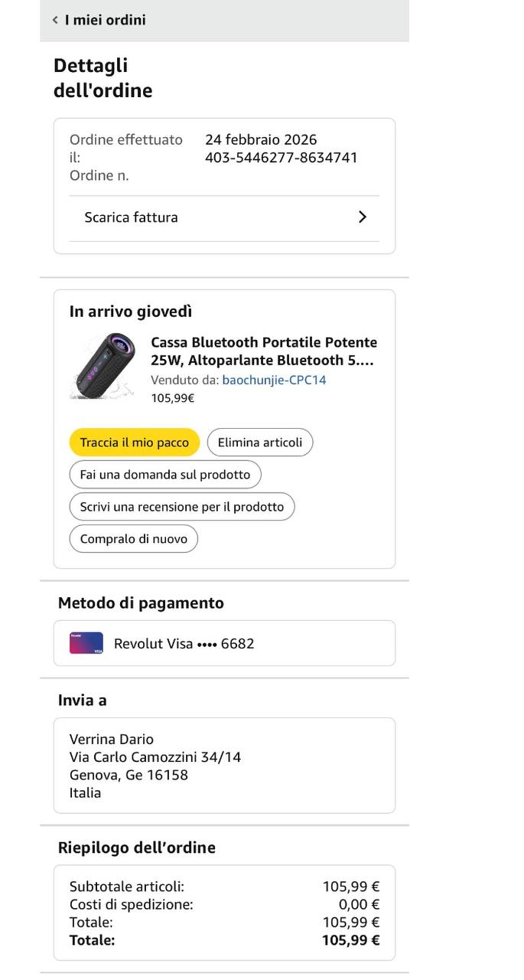Click the Elimina articoli button
The image size is (524, 980).
260,443
